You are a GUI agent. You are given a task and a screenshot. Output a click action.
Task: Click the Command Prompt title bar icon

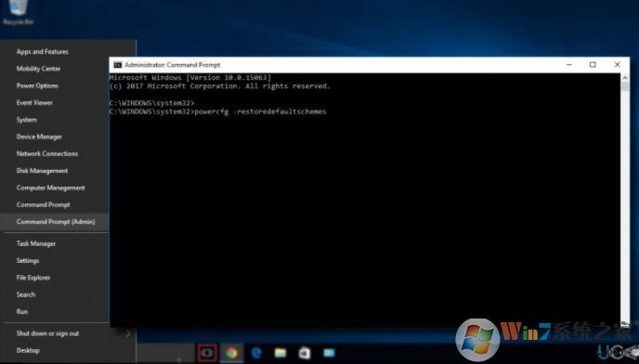click(x=118, y=65)
